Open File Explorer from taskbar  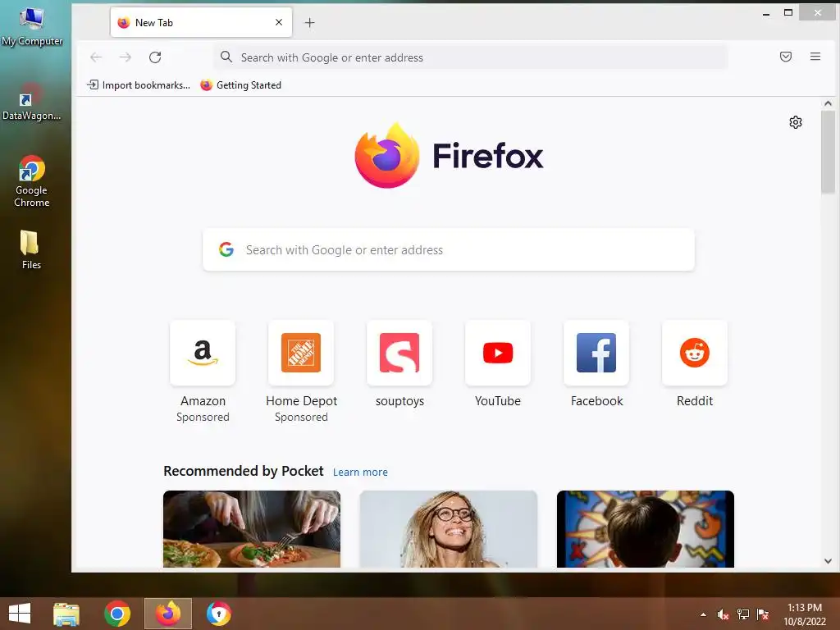[x=66, y=614]
